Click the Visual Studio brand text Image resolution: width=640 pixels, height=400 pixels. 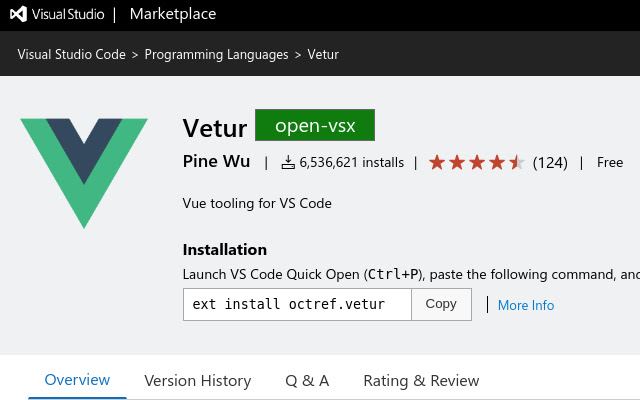click(68, 15)
